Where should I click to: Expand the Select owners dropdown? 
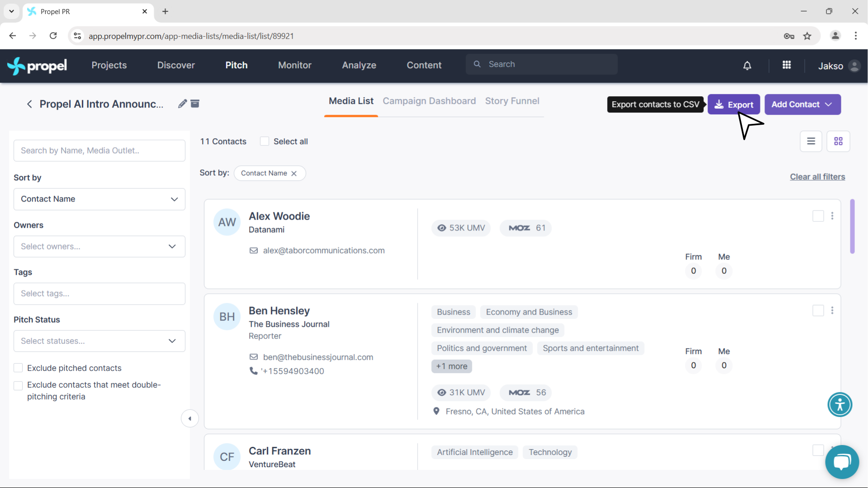tap(99, 247)
